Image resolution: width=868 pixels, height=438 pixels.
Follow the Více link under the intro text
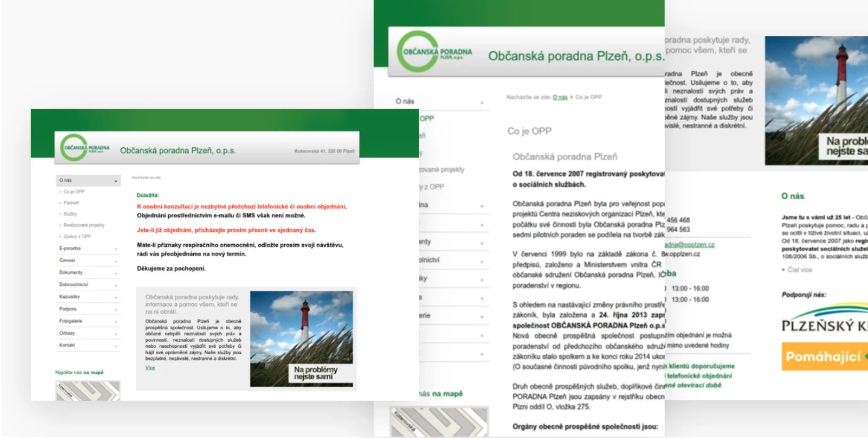[x=150, y=367]
